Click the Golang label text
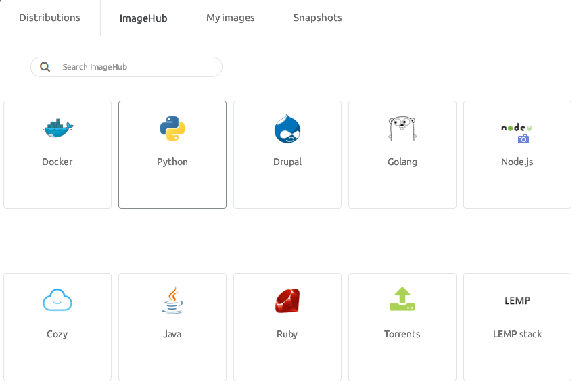Image resolution: width=585 pixels, height=392 pixels. click(402, 162)
